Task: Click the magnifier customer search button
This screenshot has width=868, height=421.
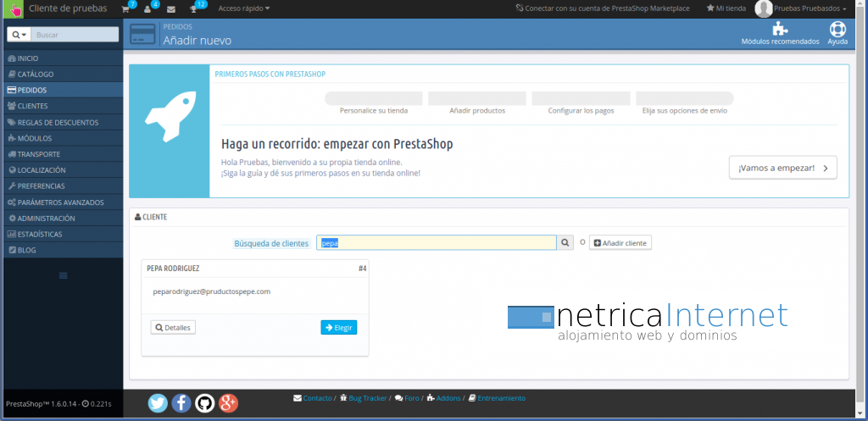Action: (x=565, y=243)
